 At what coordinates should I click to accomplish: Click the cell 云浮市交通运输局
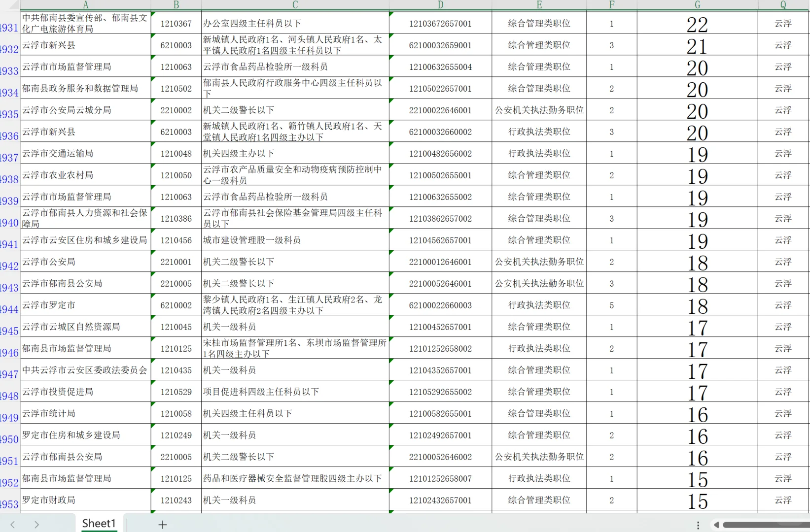(85, 153)
